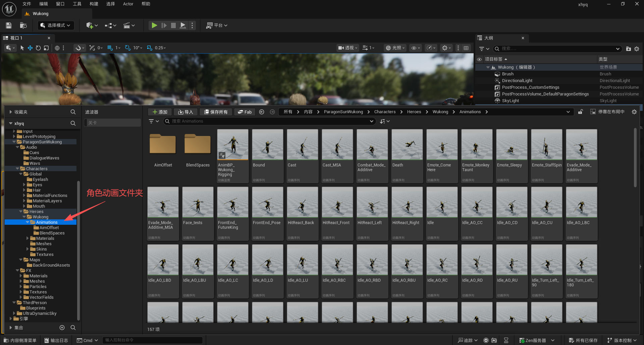Open the 版本控制 revision control menu
Screen dimensions: 644x345
tap(622, 340)
